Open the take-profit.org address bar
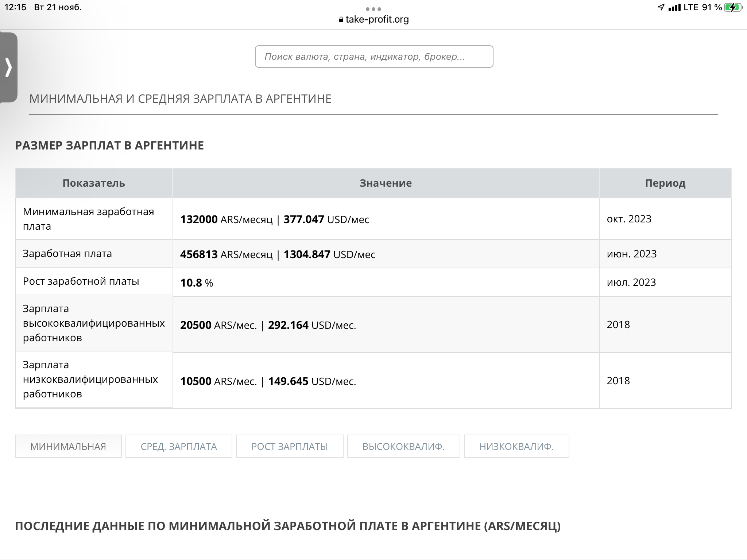 click(374, 19)
